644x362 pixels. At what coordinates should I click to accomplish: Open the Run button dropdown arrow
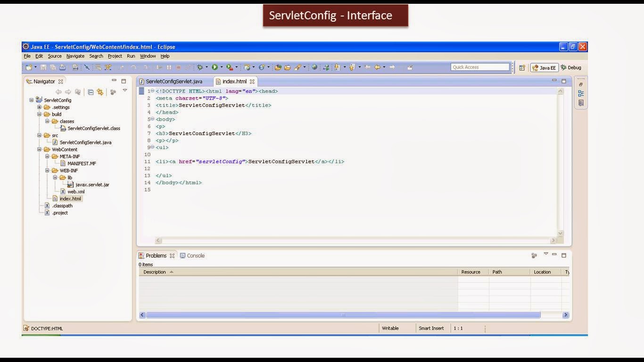[x=222, y=67]
